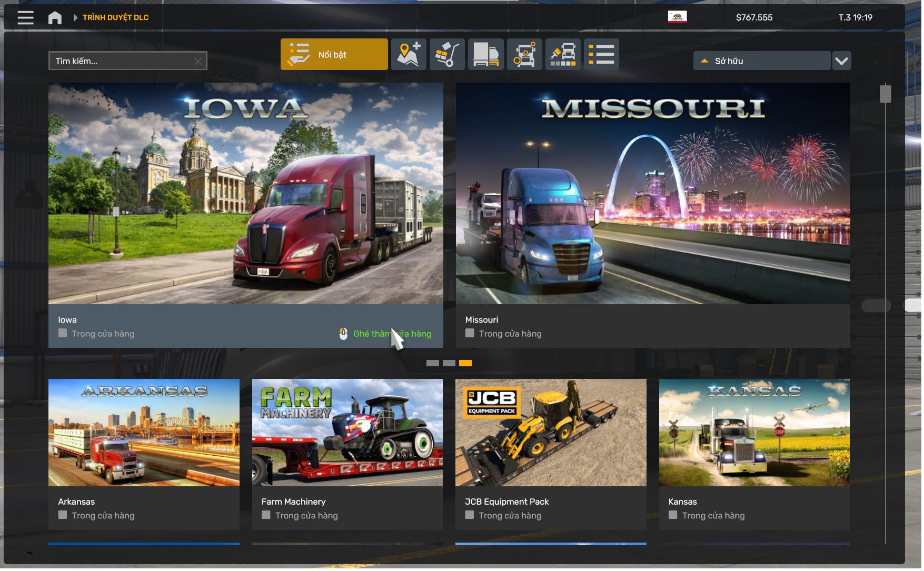Click Ghé thăm cửa hàng link
The height and width of the screenshot is (571, 924).
click(x=392, y=334)
